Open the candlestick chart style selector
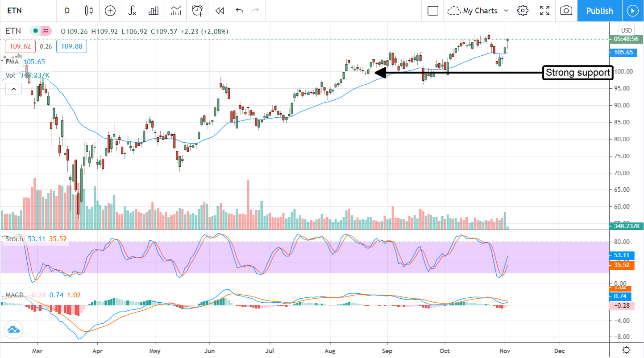Image resolution: width=644 pixels, height=358 pixels. point(88,11)
